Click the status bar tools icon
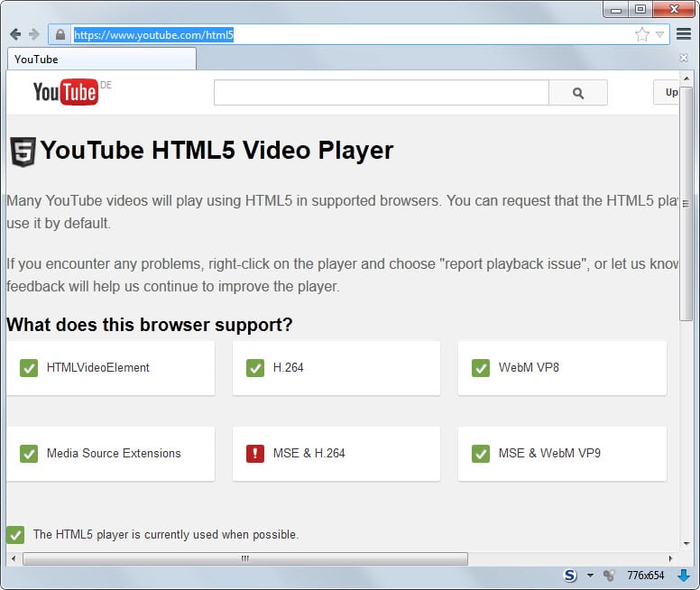This screenshot has height=590, width=700. pos(609,576)
